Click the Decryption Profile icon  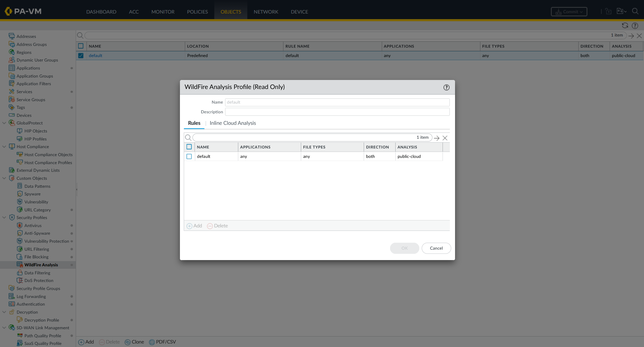pyautogui.click(x=20, y=320)
